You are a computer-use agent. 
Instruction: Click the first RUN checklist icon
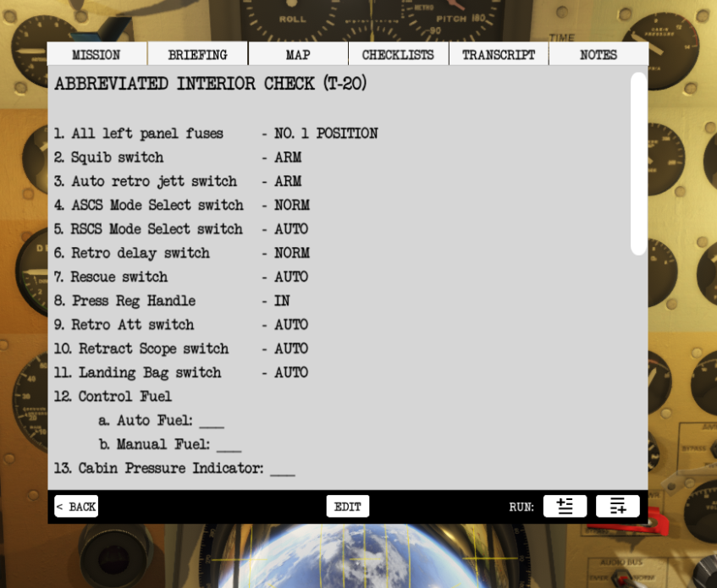coord(565,506)
